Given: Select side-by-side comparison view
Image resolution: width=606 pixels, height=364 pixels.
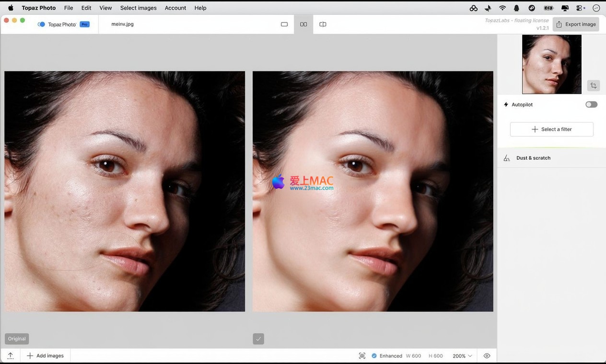Looking at the screenshot, I should (303, 24).
